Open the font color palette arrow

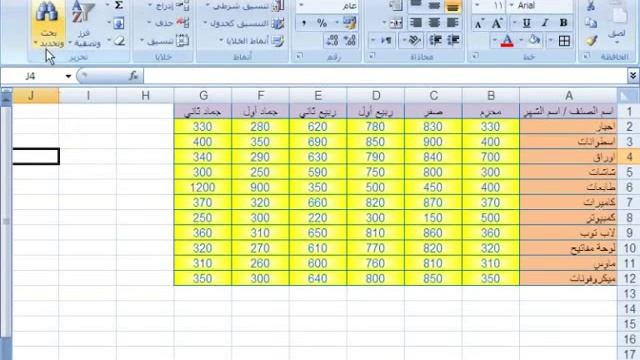click(494, 40)
